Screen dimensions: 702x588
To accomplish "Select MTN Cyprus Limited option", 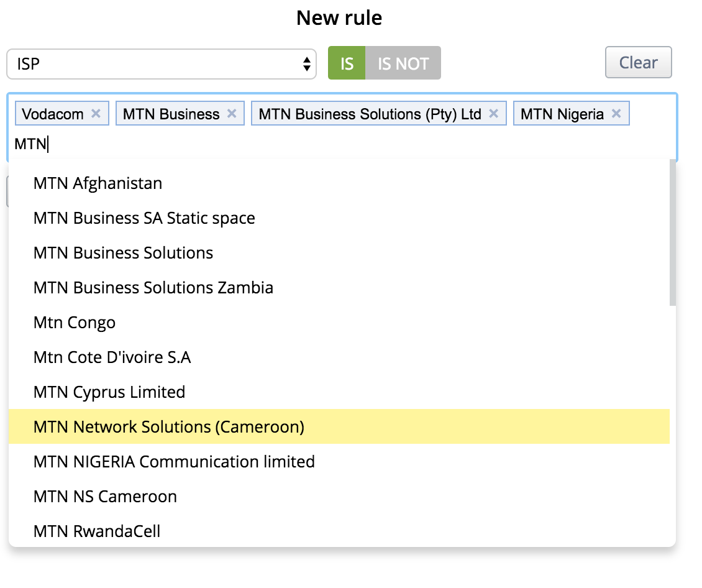I will (339, 392).
